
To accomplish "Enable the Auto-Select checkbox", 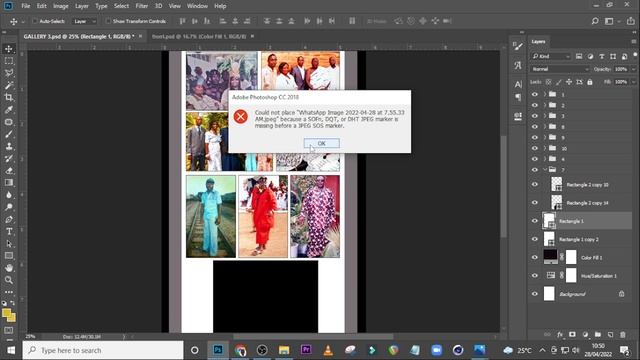I will [x=35, y=21].
